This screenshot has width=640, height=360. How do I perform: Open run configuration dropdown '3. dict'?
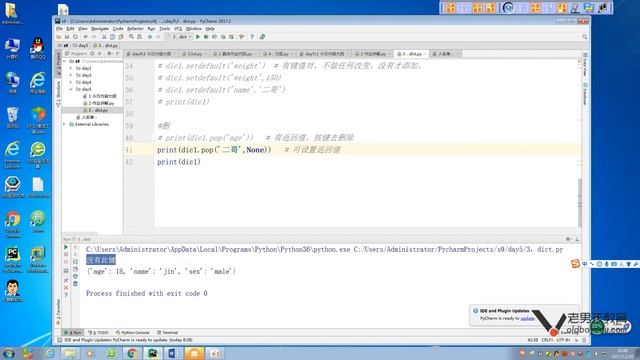coord(179,37)
